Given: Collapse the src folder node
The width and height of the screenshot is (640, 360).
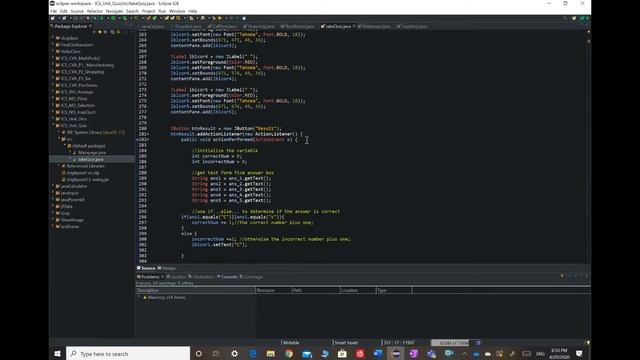Looking at the screenshot, I should 59,139.
